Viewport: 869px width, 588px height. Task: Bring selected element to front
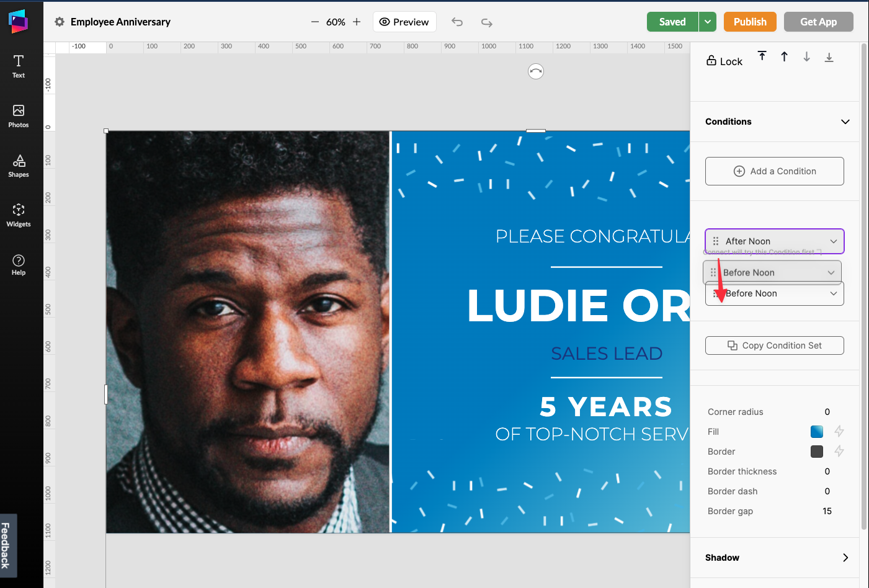pyautogui.click(x=762, y=56)
